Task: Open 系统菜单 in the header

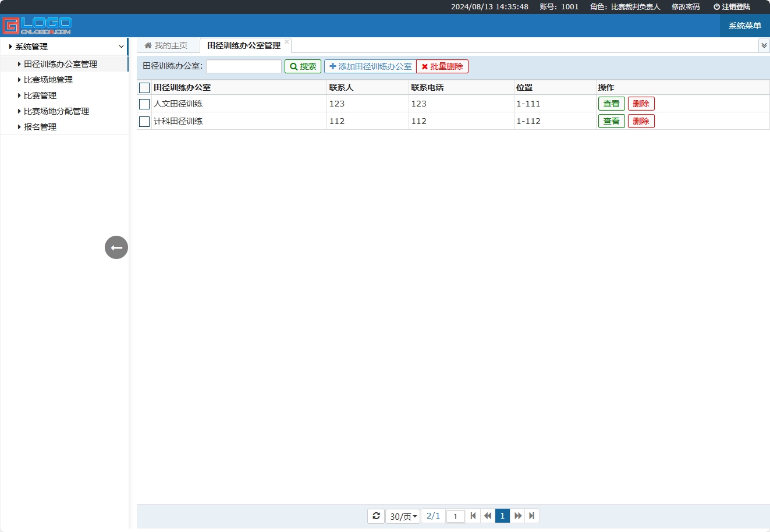Action: [745, 26]
